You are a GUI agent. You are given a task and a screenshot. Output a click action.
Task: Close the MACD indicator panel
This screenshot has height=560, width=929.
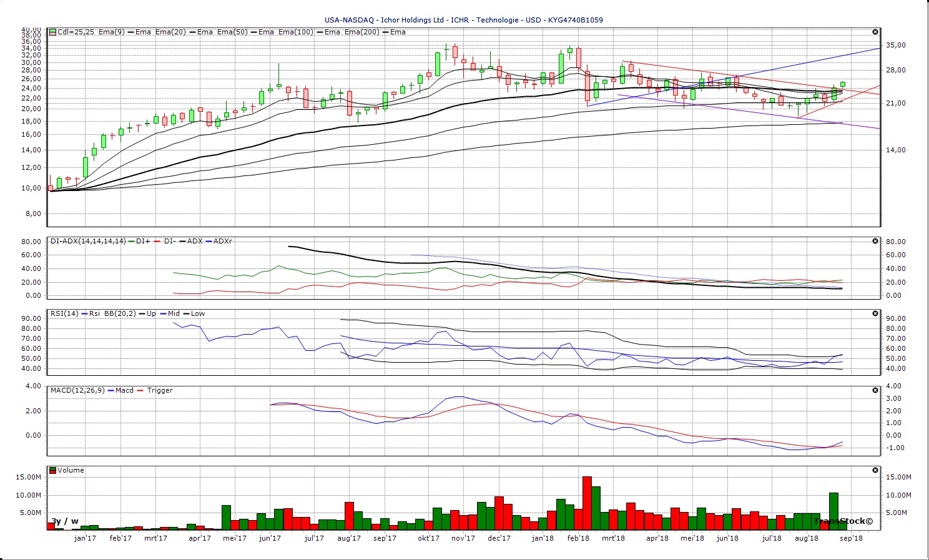(x=875, y=390)
